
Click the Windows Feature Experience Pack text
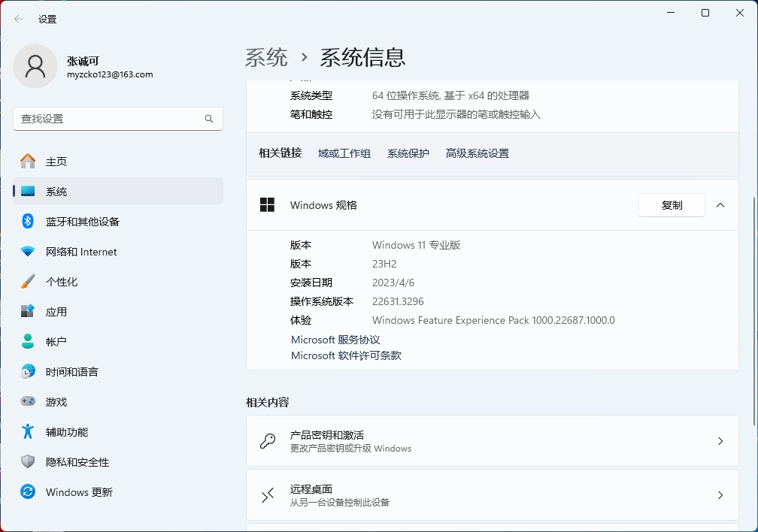pyautogui.click(x=493, y=320)
